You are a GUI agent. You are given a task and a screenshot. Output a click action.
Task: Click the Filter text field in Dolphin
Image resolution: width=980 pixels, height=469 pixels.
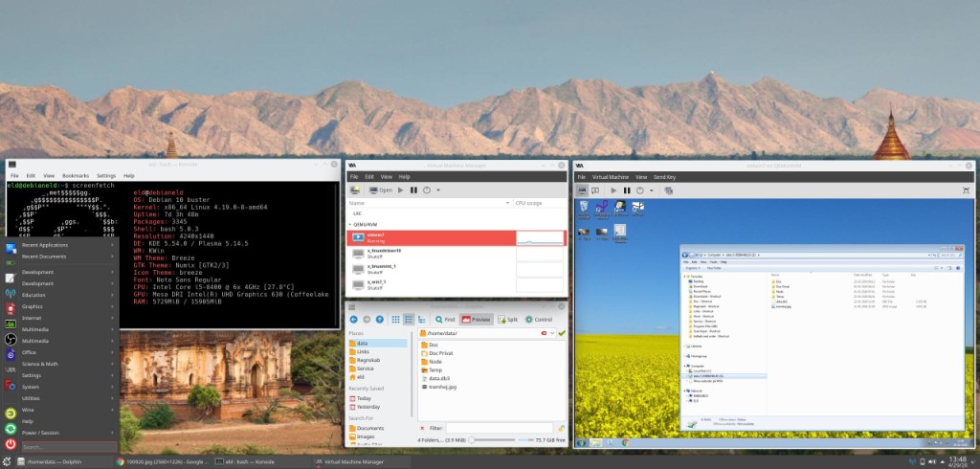point(500,429)
